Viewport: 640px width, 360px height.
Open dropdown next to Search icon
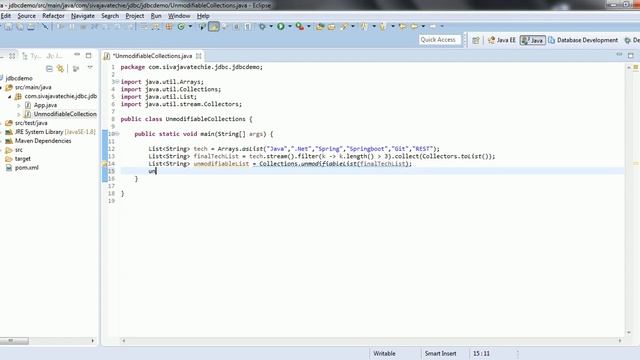[353, 27]
